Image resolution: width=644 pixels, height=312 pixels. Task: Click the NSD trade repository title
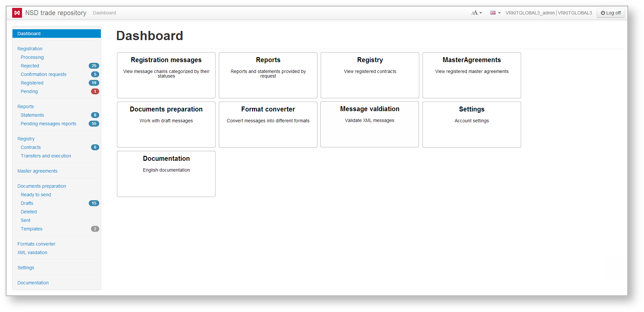tap(56, 13)
